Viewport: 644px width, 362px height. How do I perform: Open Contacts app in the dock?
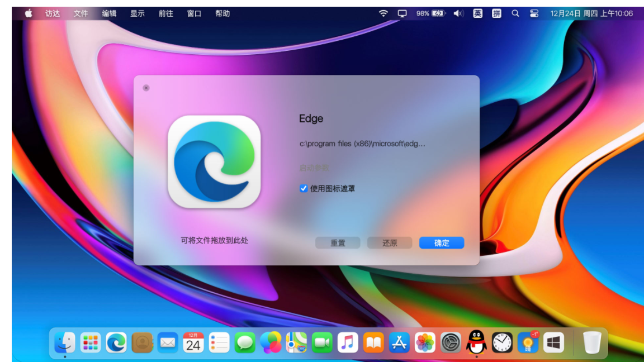142,342
